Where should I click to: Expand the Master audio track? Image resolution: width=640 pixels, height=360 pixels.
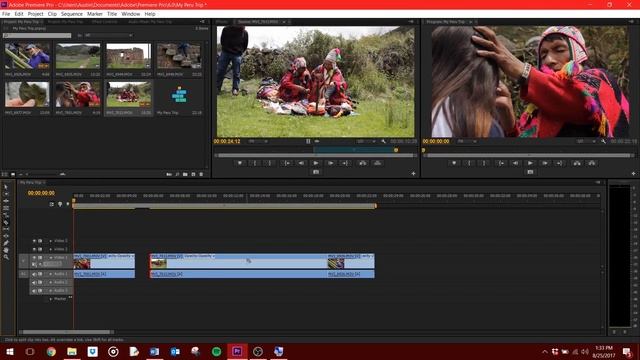tap(51, 299)
